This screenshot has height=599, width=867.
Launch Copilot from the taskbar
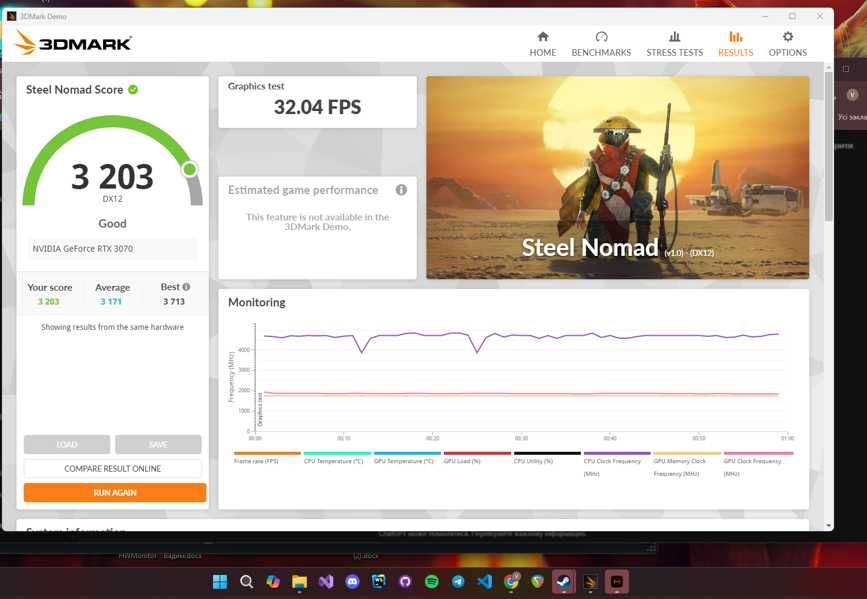point(273,581)
